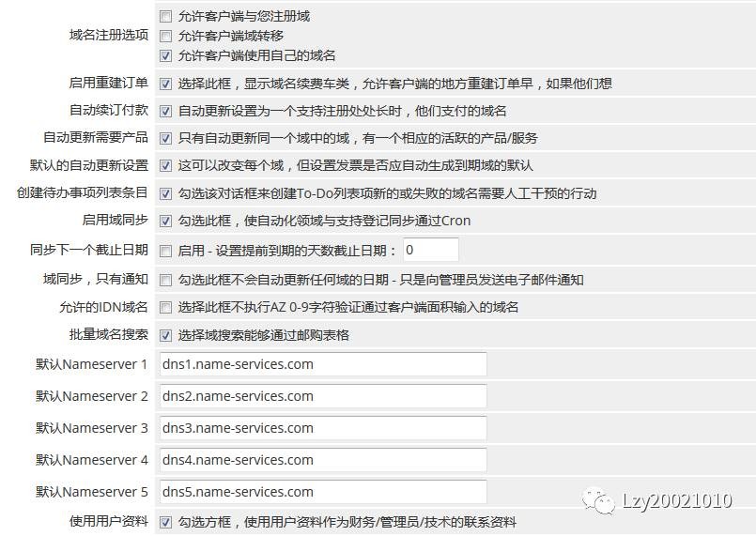
Task: Click the 默认Nameserver 3 input field
Action: point(322,428)
